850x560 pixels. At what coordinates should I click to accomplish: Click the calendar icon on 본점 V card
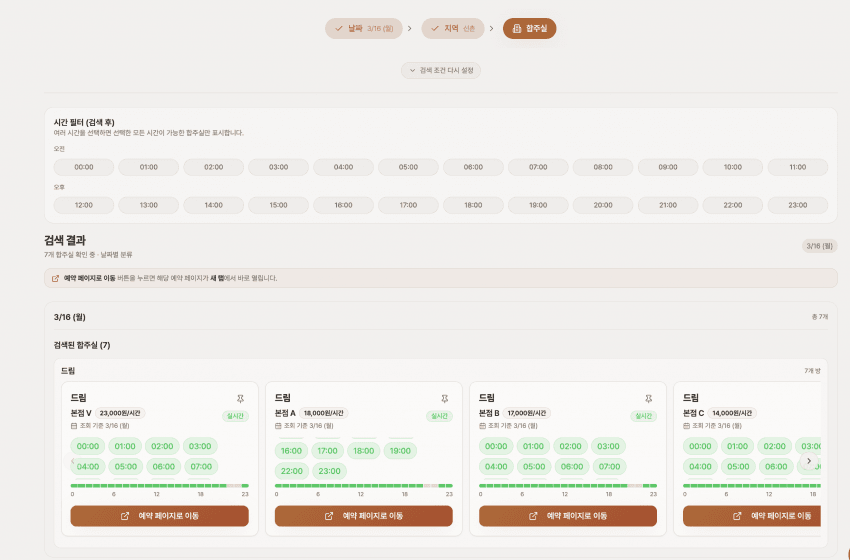click(74, 426)
